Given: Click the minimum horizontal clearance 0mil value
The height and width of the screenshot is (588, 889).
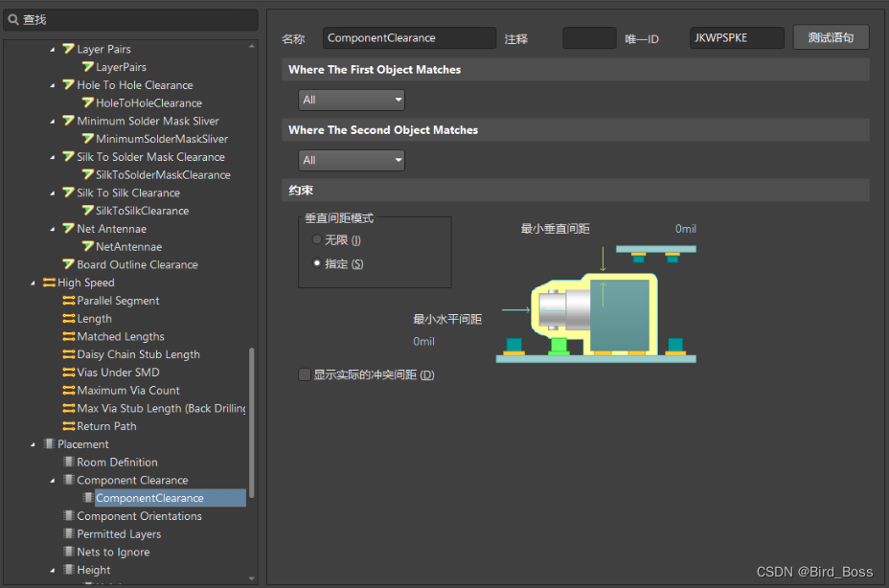Looking at the screenshot, I should coord(423,341).
